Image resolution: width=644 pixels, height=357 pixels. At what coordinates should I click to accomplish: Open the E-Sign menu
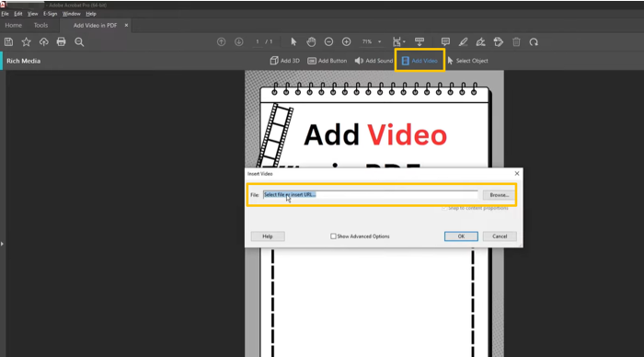click(x=50, y=14)
